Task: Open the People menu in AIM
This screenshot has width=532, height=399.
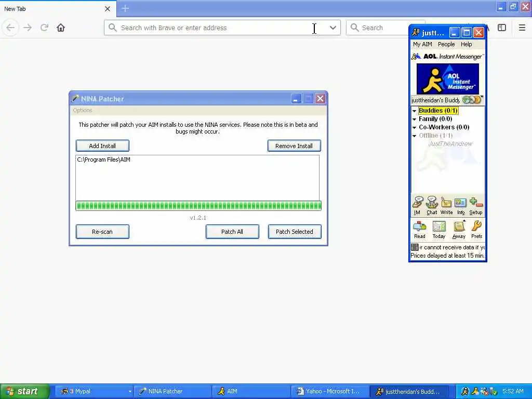Action: 446,44
